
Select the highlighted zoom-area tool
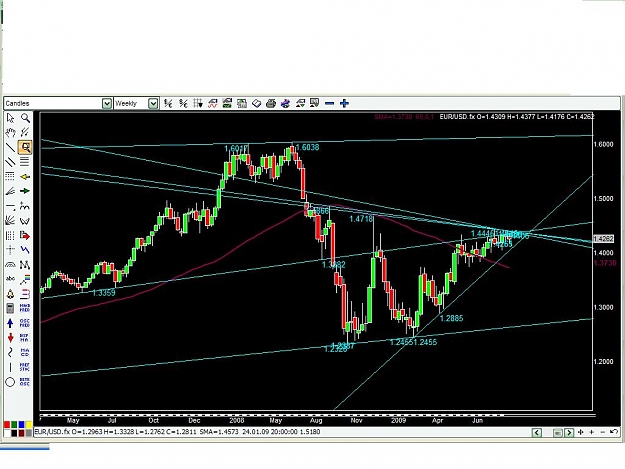click(x=25, y=147)
